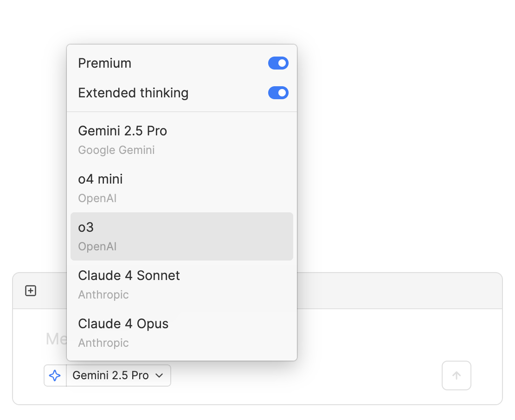Screen dimensions: 515x420
Task: Click the send arrow button
Action: point(456,375)
